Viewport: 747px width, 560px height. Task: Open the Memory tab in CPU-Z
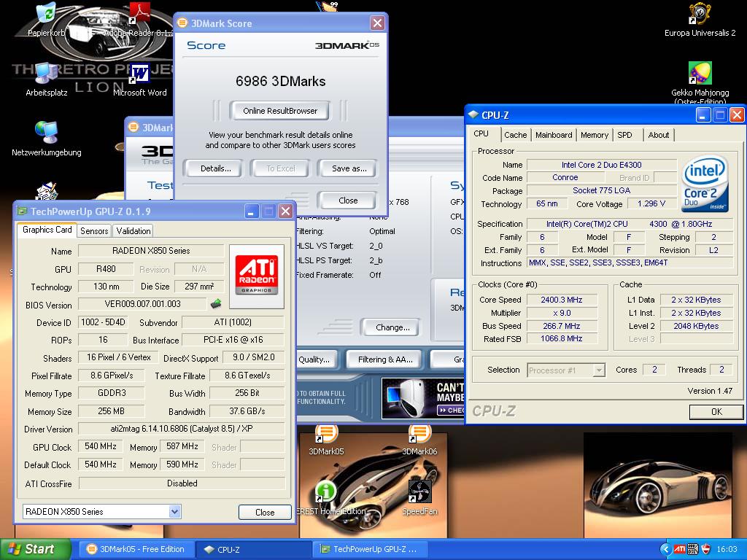point(594,135)
